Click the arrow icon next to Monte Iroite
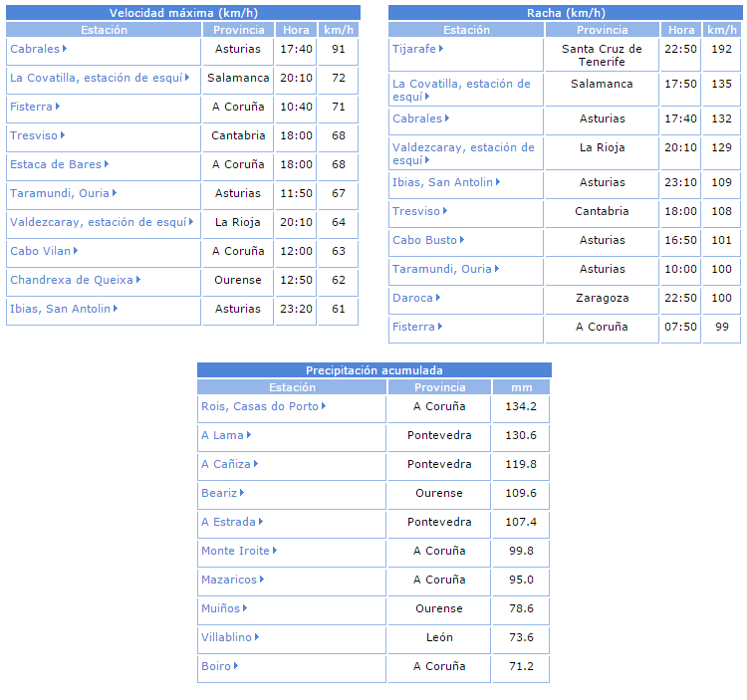Image resolution: width=747 pixels, height=700 pixels. click(x=274, y=551)
